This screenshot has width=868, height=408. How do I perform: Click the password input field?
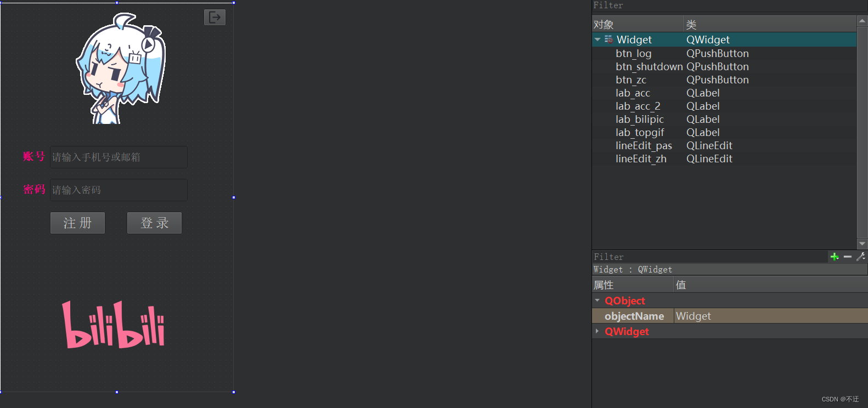coord(119,190)
